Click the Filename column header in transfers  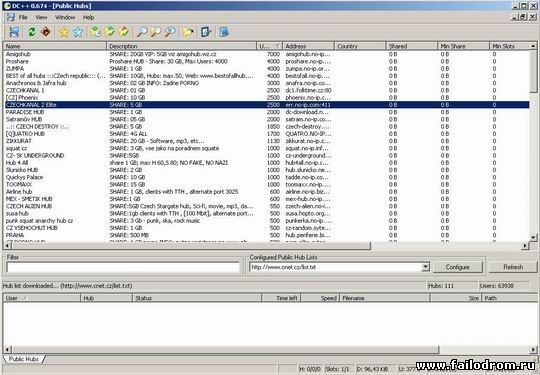(x=385, y=298)
